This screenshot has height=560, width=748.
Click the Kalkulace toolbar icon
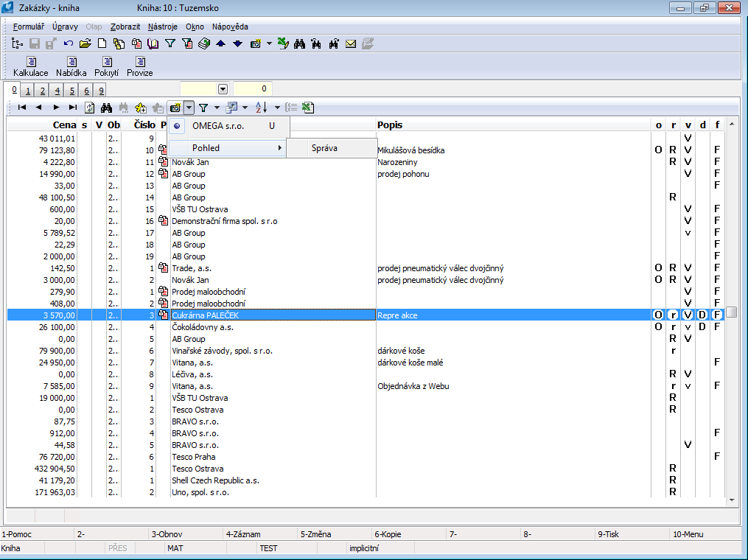[31, 63]
